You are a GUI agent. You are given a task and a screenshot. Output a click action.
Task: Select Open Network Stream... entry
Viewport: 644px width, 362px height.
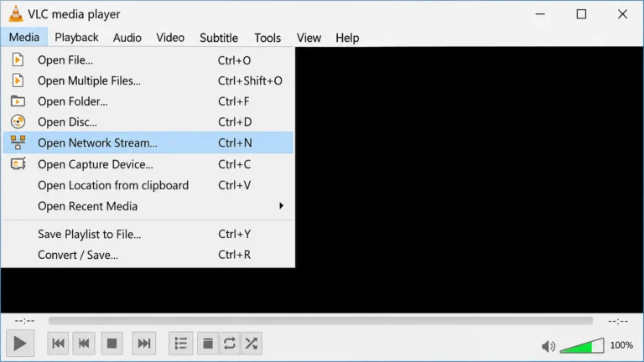point(148,142)
